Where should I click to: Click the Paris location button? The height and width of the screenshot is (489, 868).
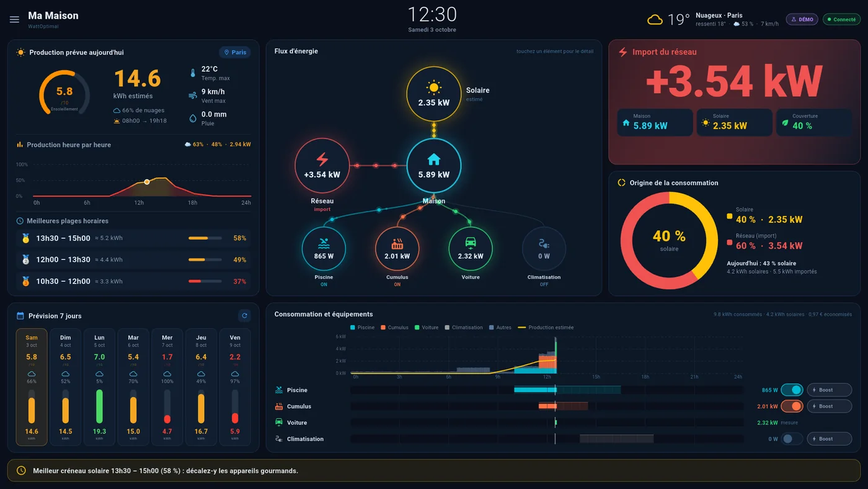point(235,53)
